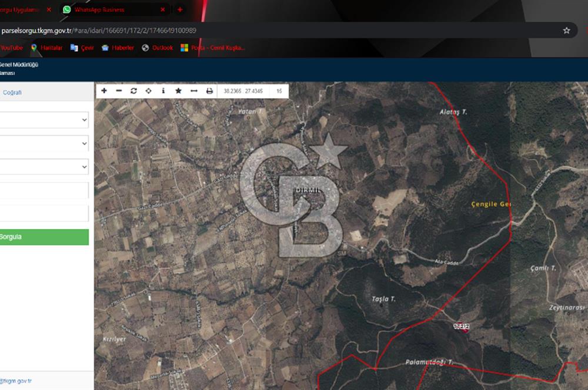Click the 172/2 parcel marker on map

[462, 327]
